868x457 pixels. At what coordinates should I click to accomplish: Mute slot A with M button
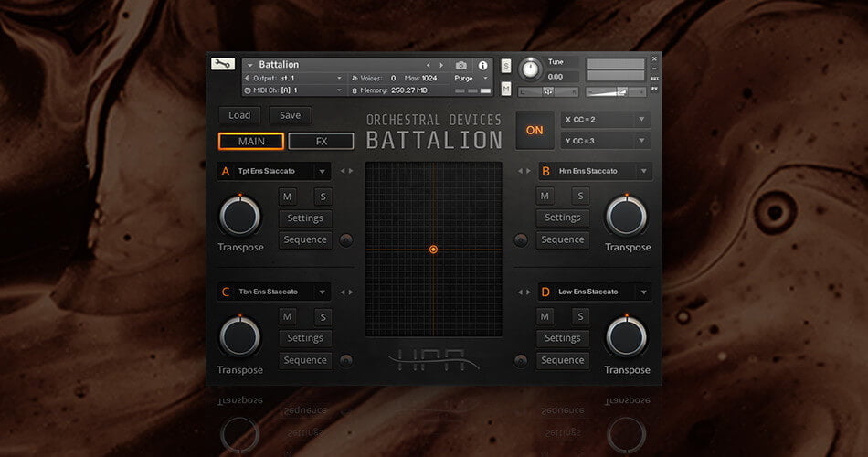[x=287, y=197]
